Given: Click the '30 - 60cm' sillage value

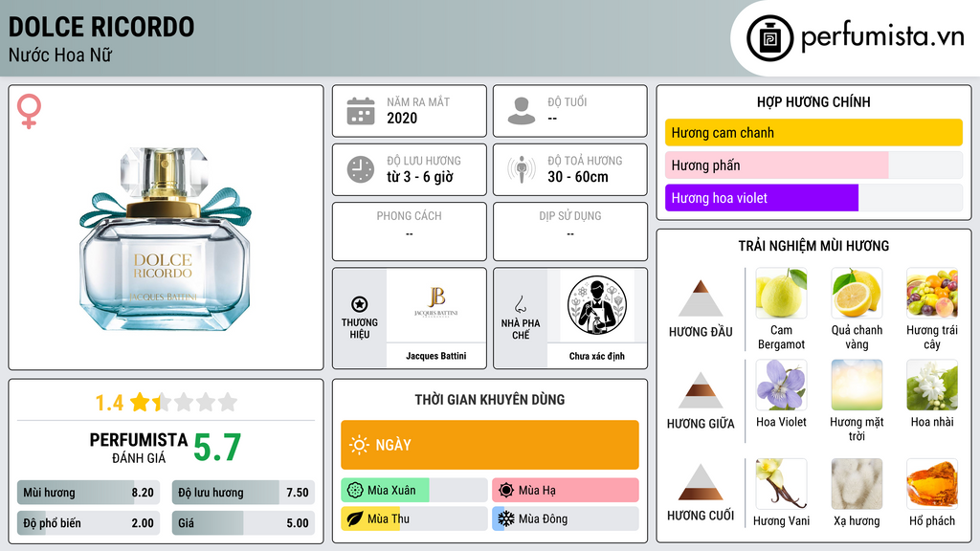Looking at the screenshot, I should 578,177.
